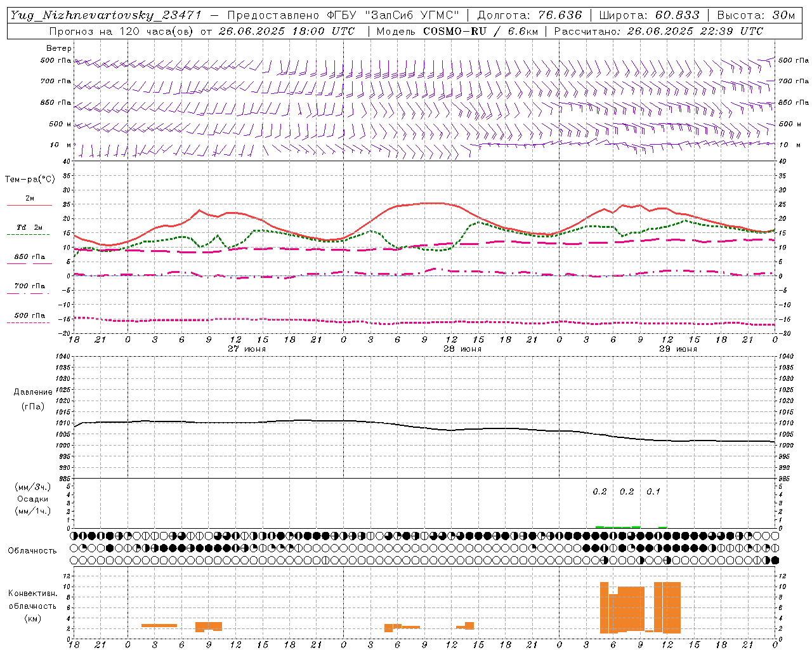
Task: Click the Рассчитано calculation timestamp
Action: [x=658, y=31]
